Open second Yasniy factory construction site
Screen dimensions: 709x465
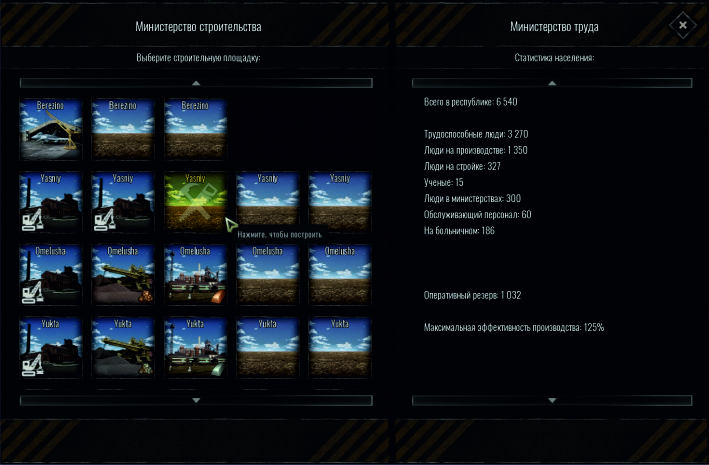123,203
